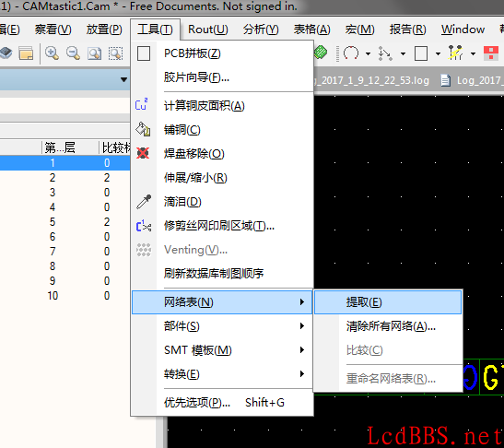504x448 pixels.
Task: Click the 比较 column header
Action: [115, 147]
